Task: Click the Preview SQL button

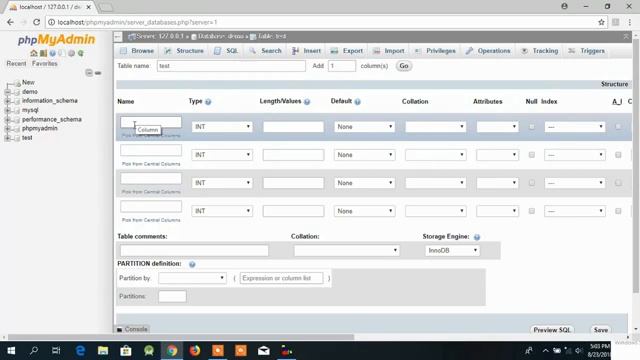Action: 552,330
